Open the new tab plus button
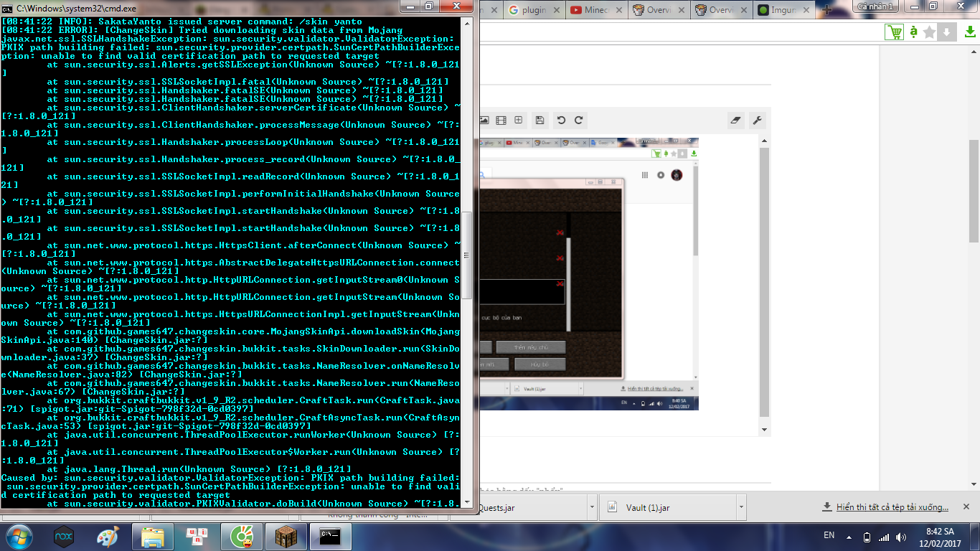Screen dimensions: 980x551 point(827,10)
